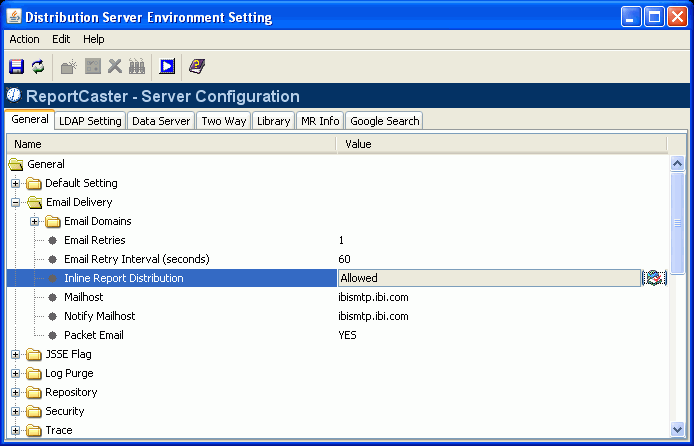This screenshot has width=694, height=446.
Task: Click the clock icon beside ReportCaster heading
Action: point(14,95)
